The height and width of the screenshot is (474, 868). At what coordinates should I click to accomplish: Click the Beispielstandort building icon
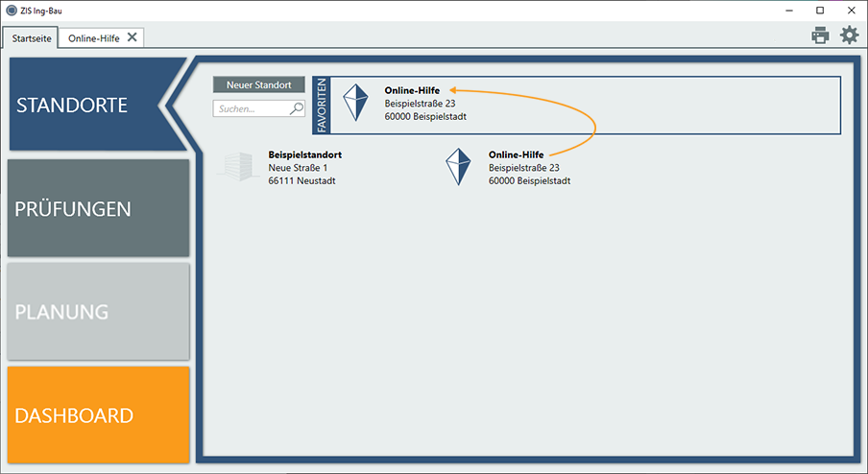235,167
